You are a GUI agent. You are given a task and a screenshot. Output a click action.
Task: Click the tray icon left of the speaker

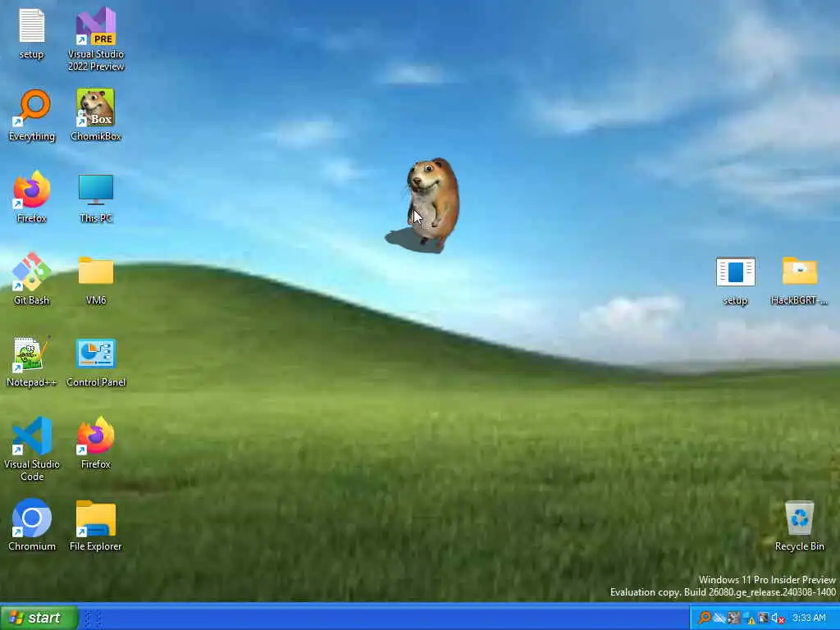click(764, 619)
